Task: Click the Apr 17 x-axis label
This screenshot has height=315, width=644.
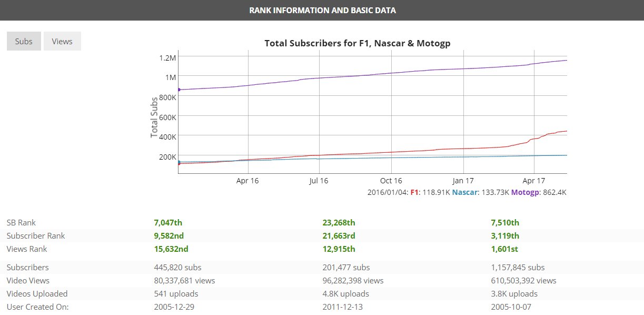Action: [534, 181]
